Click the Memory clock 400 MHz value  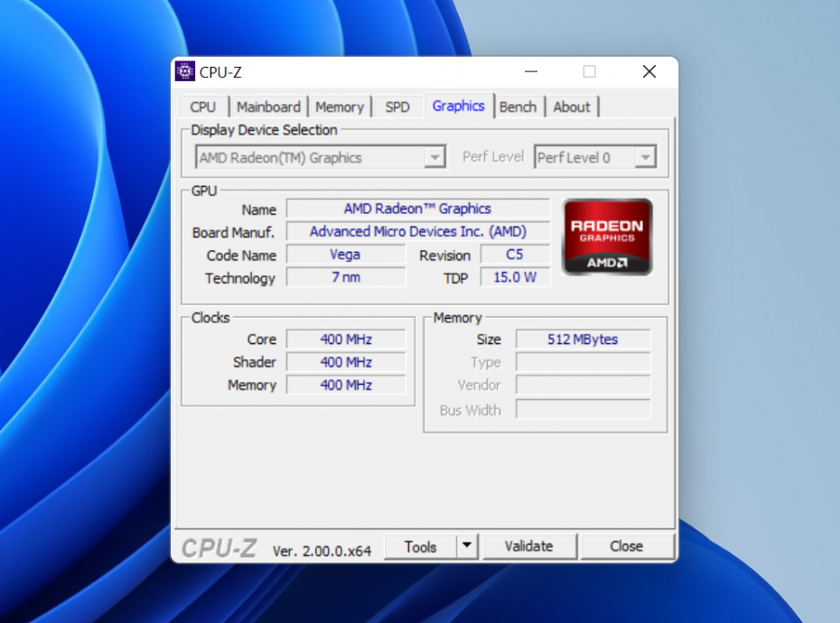[346, 386]
